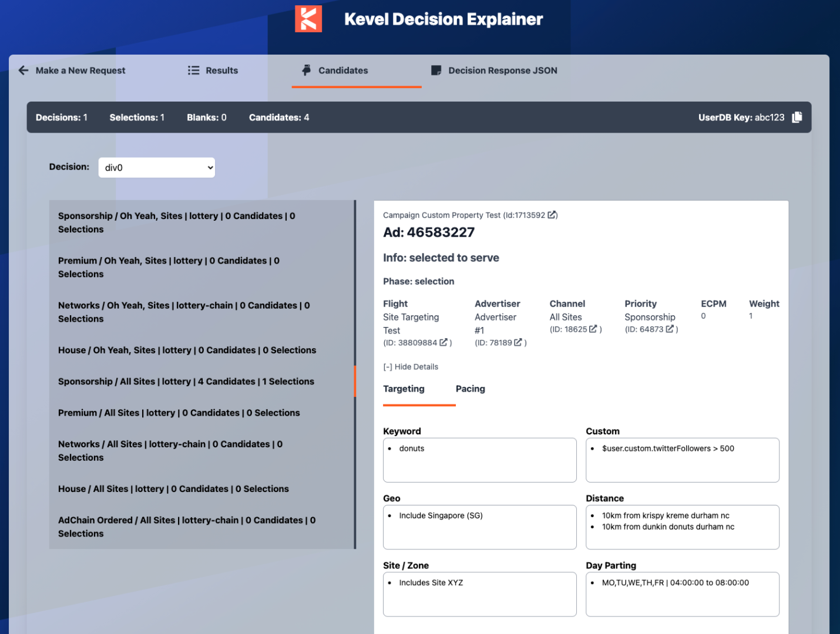The image size is (840, 634).
Task: Click the Kevel logo icon
Action: click(308, 19)
